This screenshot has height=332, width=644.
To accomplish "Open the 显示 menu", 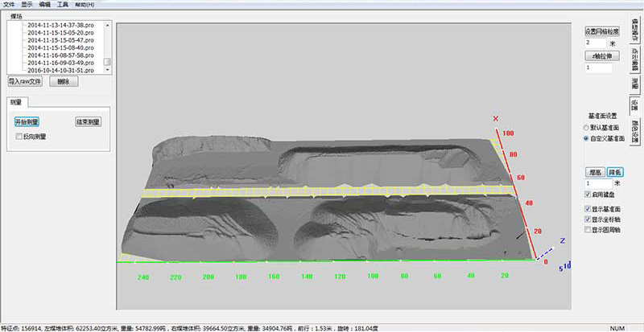I will click(x=27, y=4).
